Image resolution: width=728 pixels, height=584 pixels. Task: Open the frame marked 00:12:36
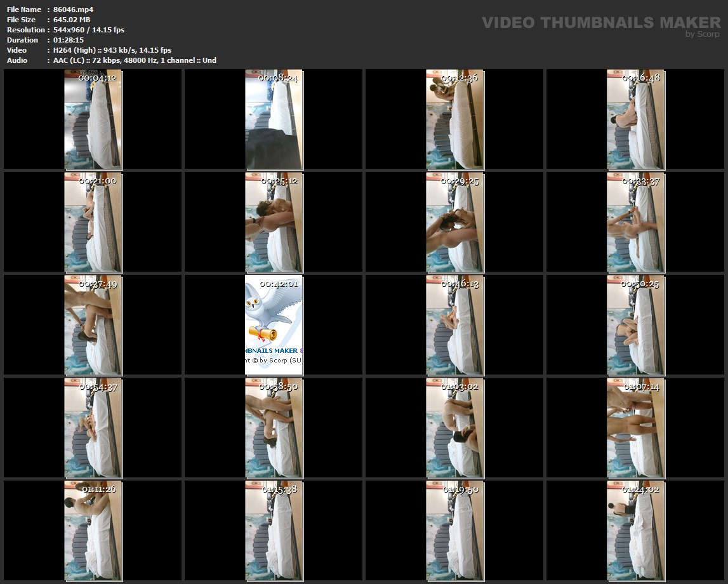[455, 119]
